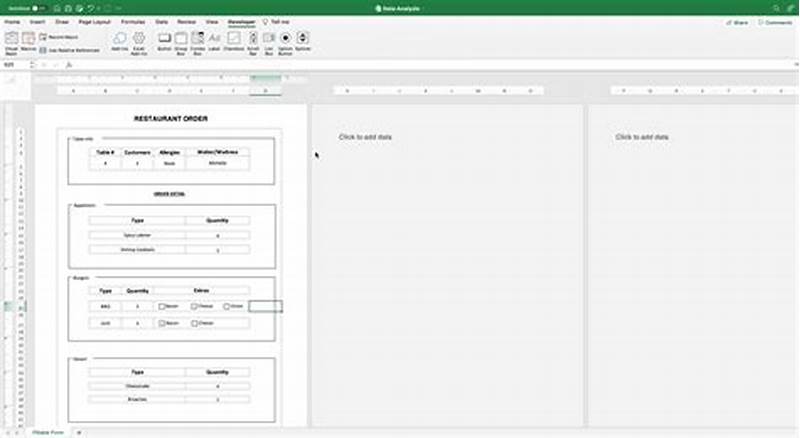The width and height of the screenshot is (800, 438).
Task: Open the Insert ribbon tab
Action: 37,22
